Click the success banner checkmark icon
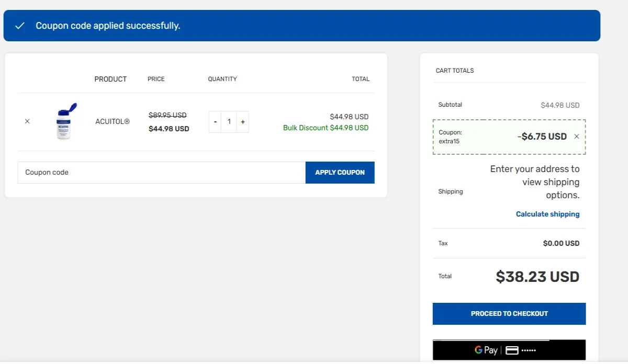Screen dimensions: 628x364 [x=20, y=26]
